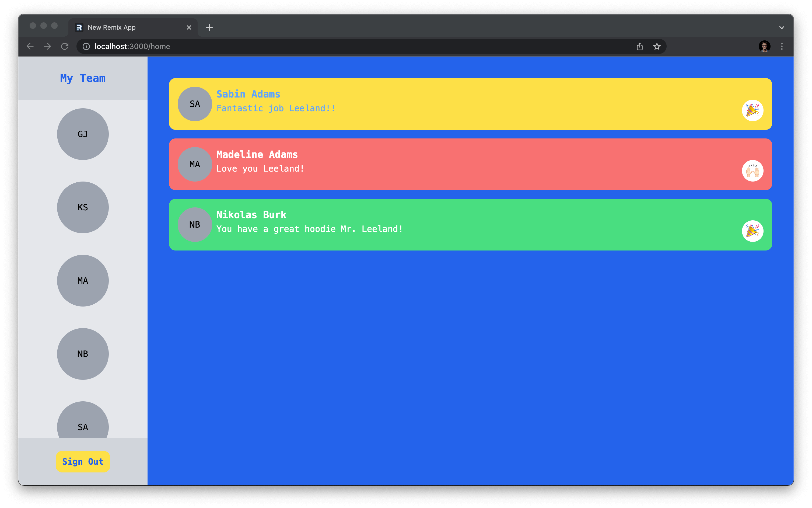Click the GJ avatar in the team sidebar
Viewport: 812px width, 508px height.
[x=83, y=134]
